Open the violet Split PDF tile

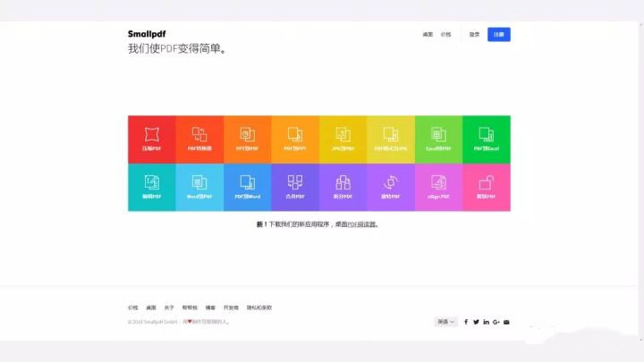click(x=343, y=187)
